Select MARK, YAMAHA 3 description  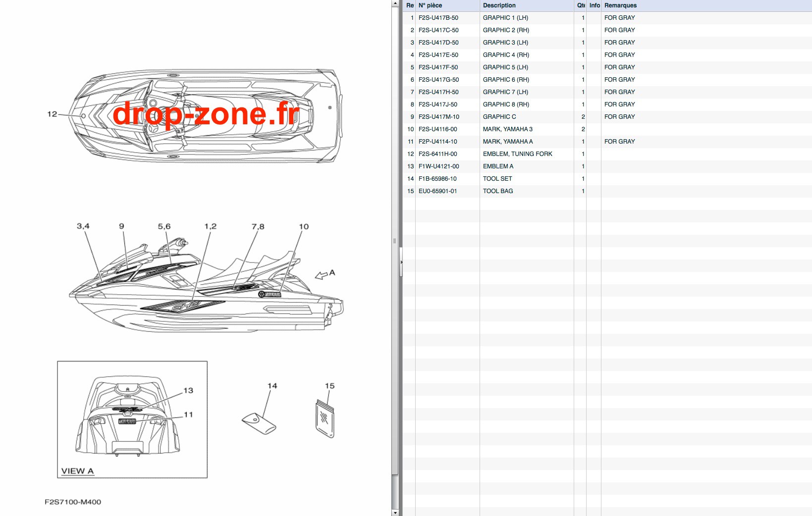pos(508,129)
